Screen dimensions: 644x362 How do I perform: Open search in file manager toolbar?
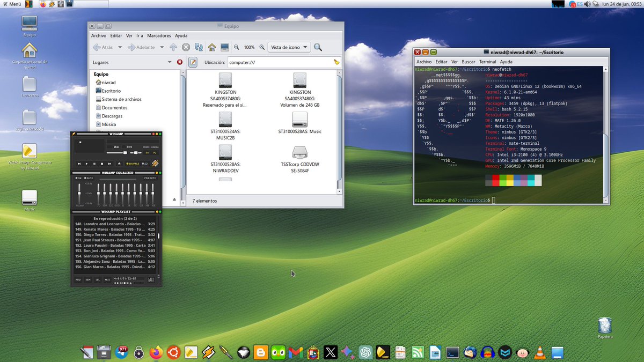click(318, 47)
